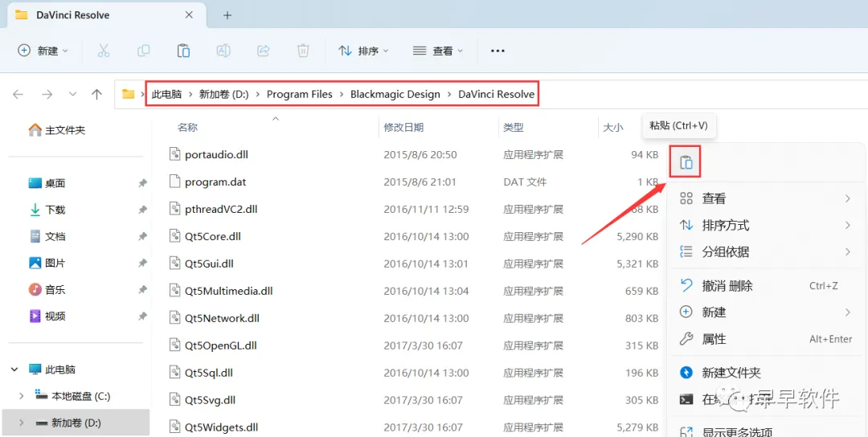Select file Qt5OpenGL.dll
Viewport: 868px width, 437px height.
[x=221, y=345]
